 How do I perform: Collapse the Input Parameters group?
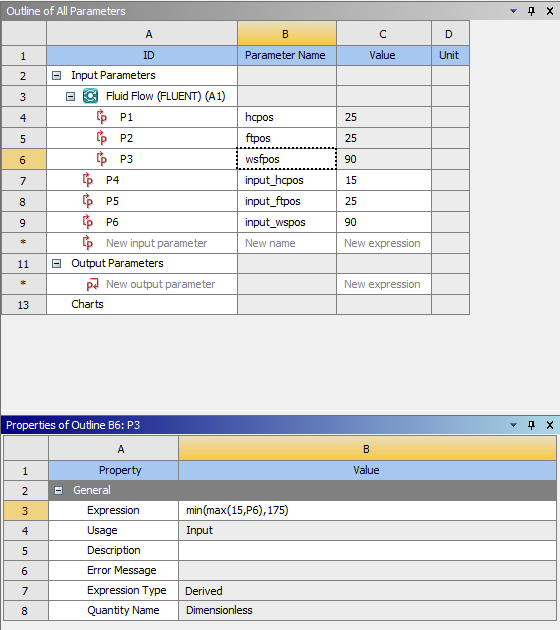click(57, 75)
